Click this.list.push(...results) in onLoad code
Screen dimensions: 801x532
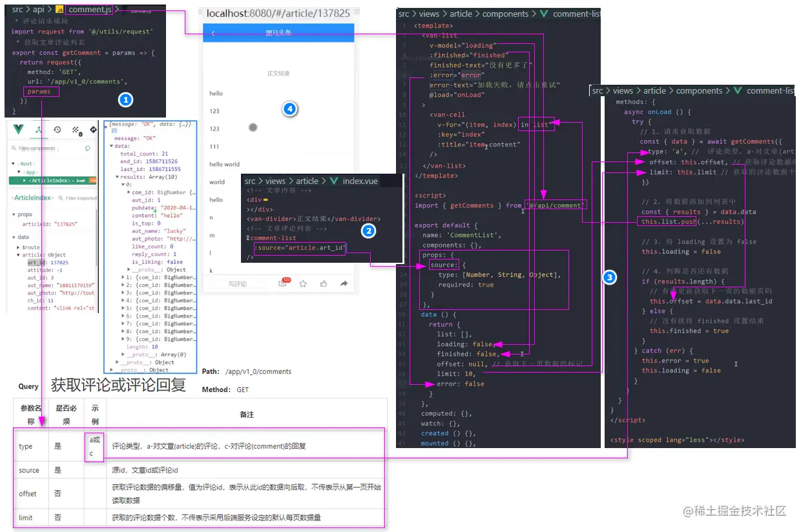click(692, 221)
